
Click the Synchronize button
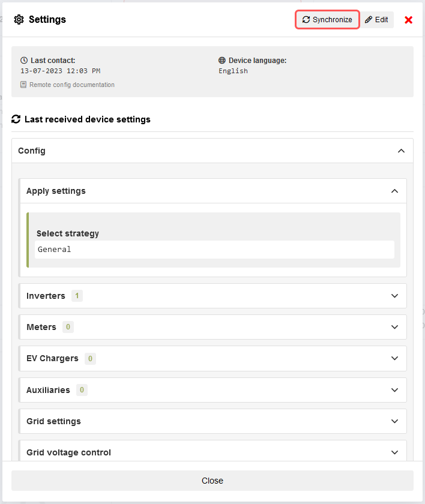coord(327,20)
